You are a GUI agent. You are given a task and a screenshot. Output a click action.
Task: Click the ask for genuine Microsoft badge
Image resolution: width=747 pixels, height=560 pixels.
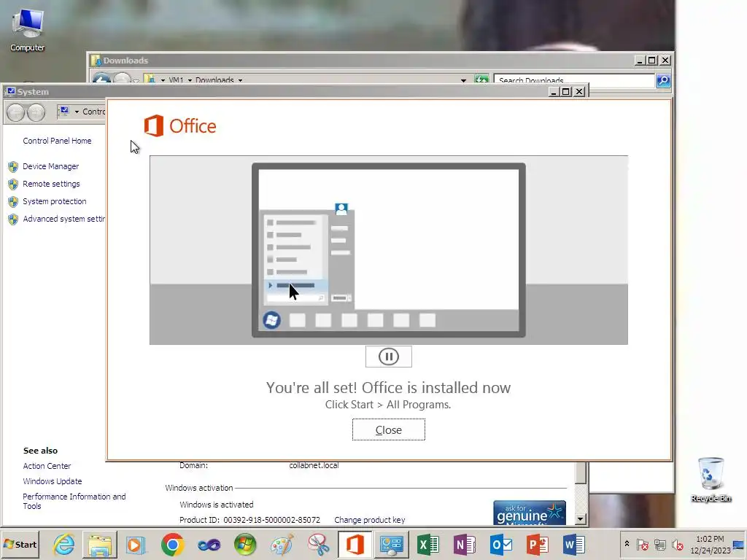coord(530,513)
